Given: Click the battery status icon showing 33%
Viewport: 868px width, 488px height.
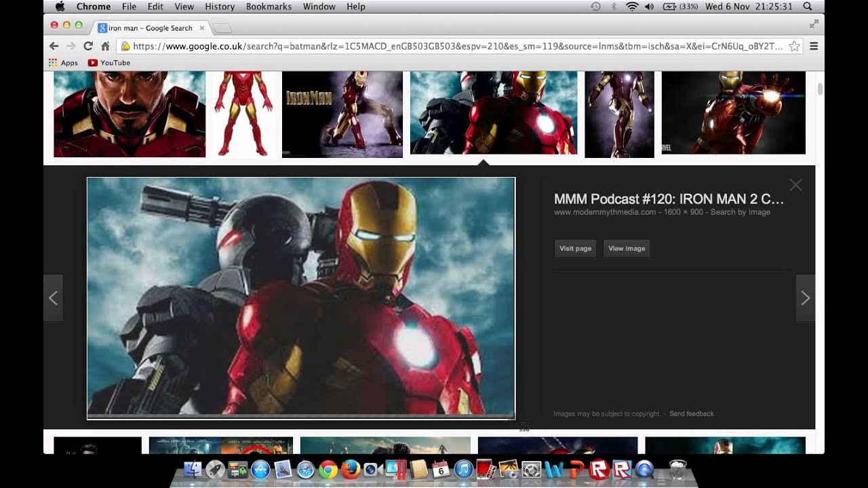Looking at the screenshot, I should coord(680,6).
